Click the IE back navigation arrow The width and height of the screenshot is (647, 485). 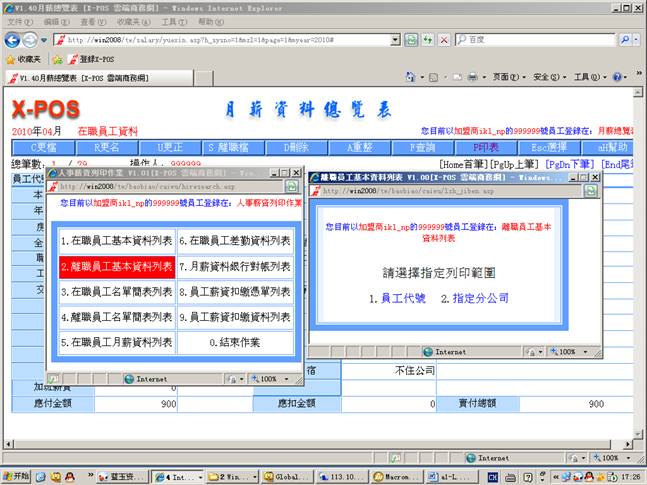tap(12, 39)
